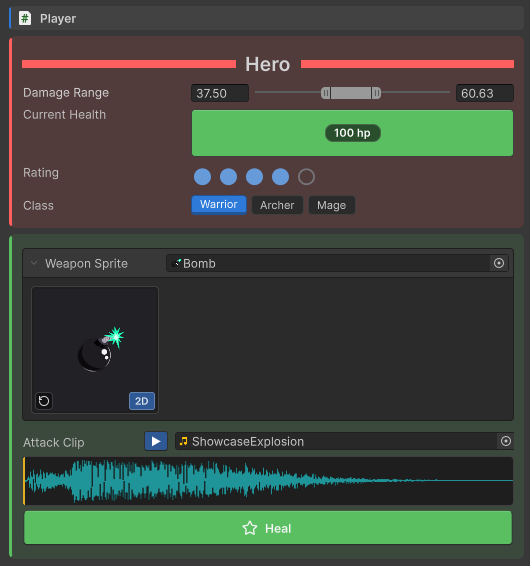Click the Damage Range label
The image size is (530, 566).
pos(66,93)
